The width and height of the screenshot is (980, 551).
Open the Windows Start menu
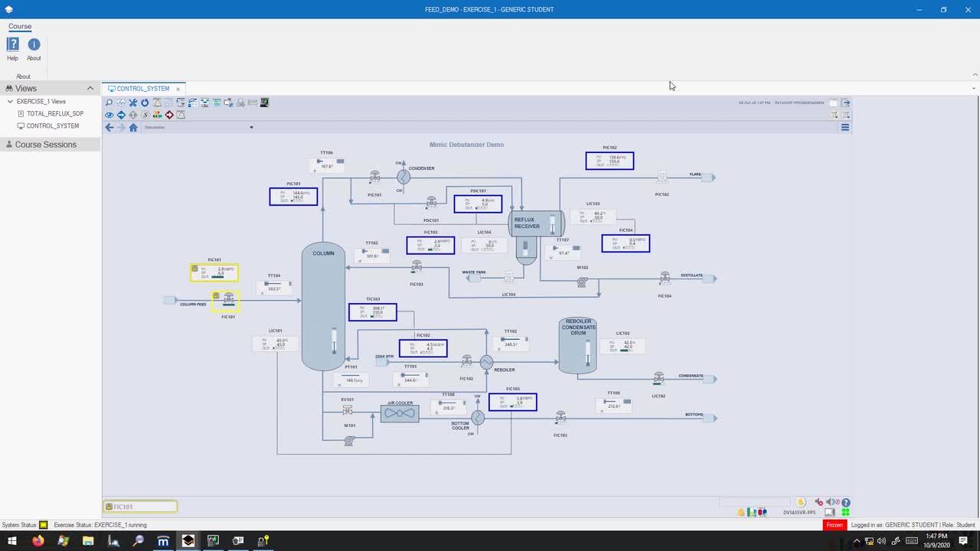coord(12,541)
